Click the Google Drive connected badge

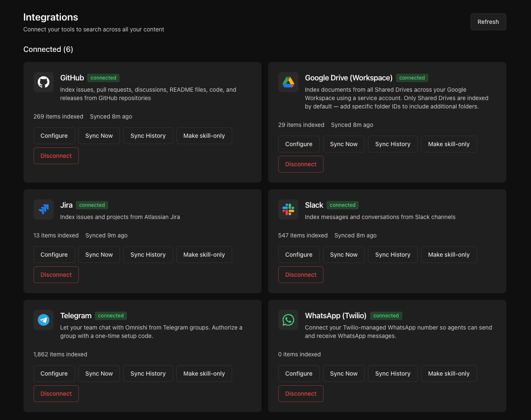click(x=412, y=78)
